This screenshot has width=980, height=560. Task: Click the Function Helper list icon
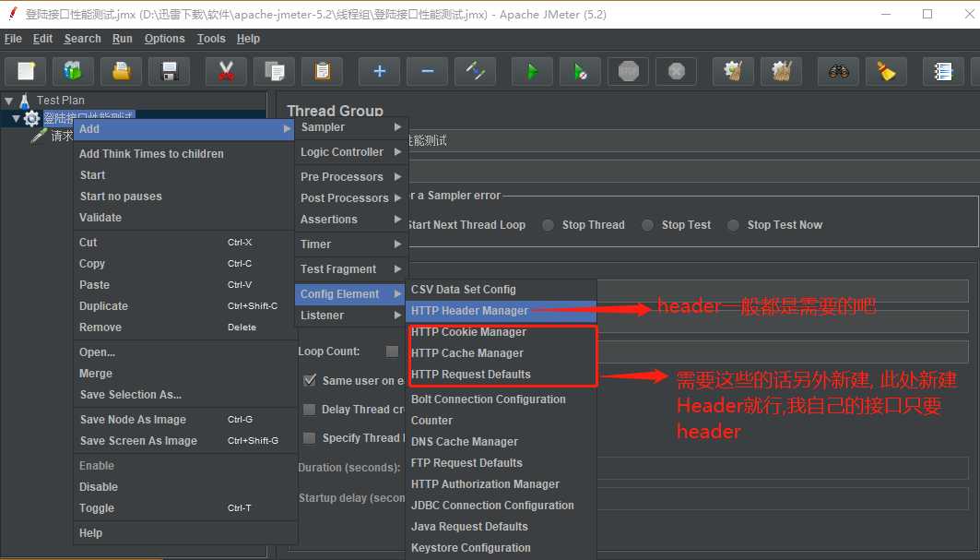tap(944, 71)
